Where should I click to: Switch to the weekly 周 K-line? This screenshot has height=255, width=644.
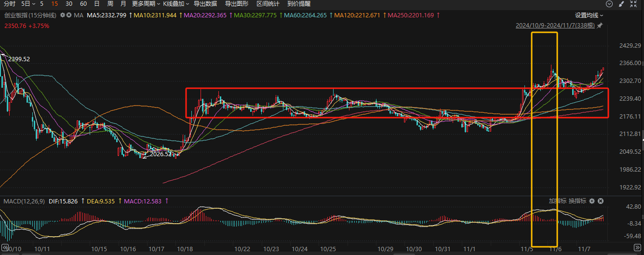click(110, 4)
